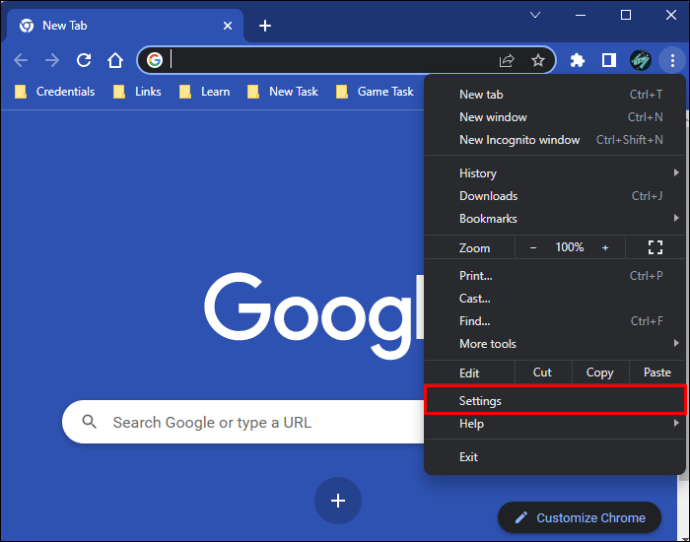Image resolution: width=690 pixels, height=542 pixels.
Task: Open Downloads from the menu
Action: [555, 196]
